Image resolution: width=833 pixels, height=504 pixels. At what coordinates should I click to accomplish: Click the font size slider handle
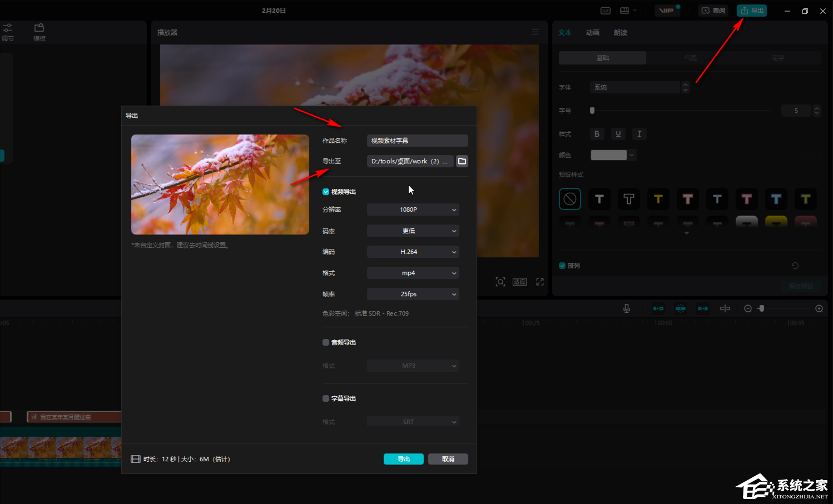pos(592,111)
